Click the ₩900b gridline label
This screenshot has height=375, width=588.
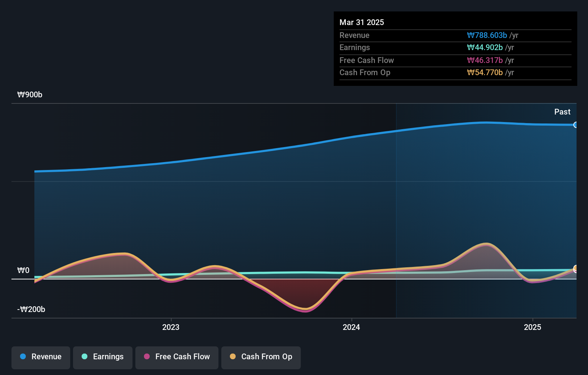click(x=29, y=94)
